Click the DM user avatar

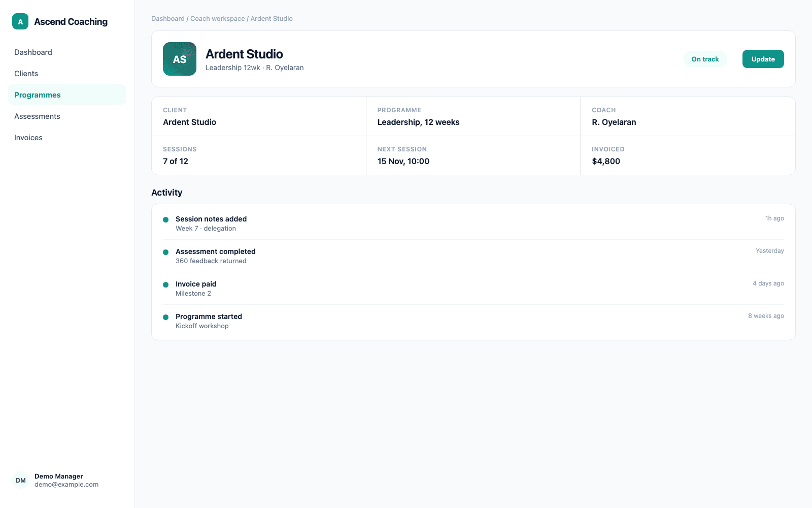21,480
